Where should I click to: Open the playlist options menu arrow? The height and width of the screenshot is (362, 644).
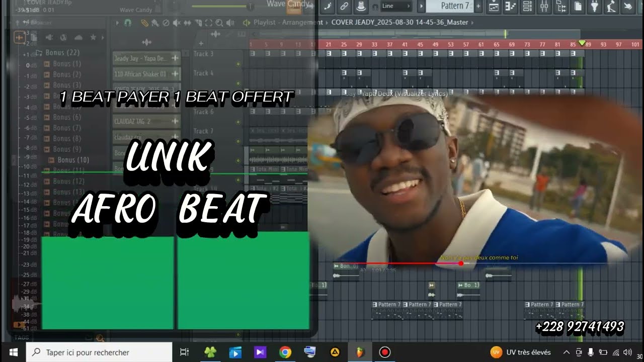[118, 23]
